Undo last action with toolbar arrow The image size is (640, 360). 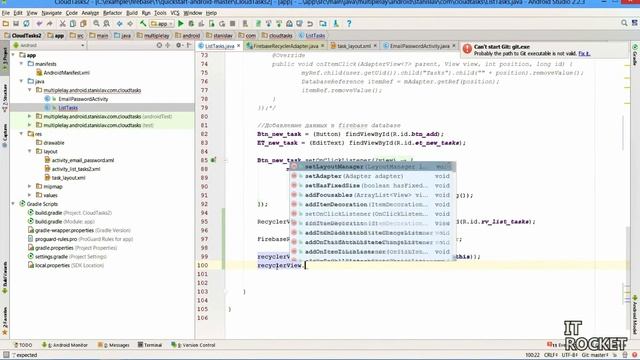(x=39, y=24)
